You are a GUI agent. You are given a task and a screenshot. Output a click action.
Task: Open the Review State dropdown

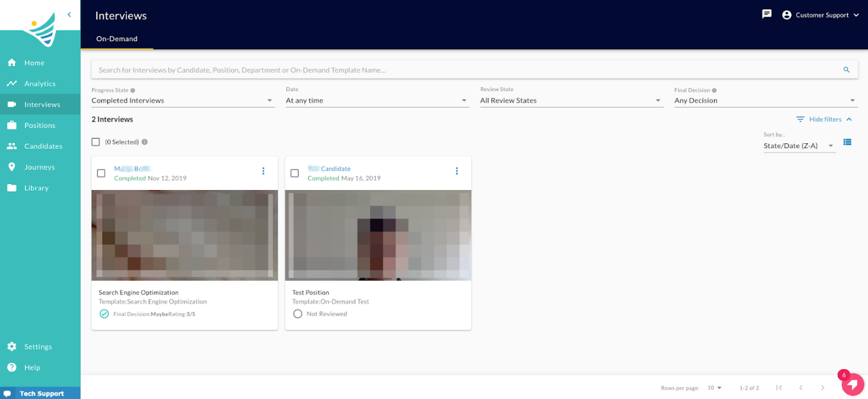(x=571, y=100)
